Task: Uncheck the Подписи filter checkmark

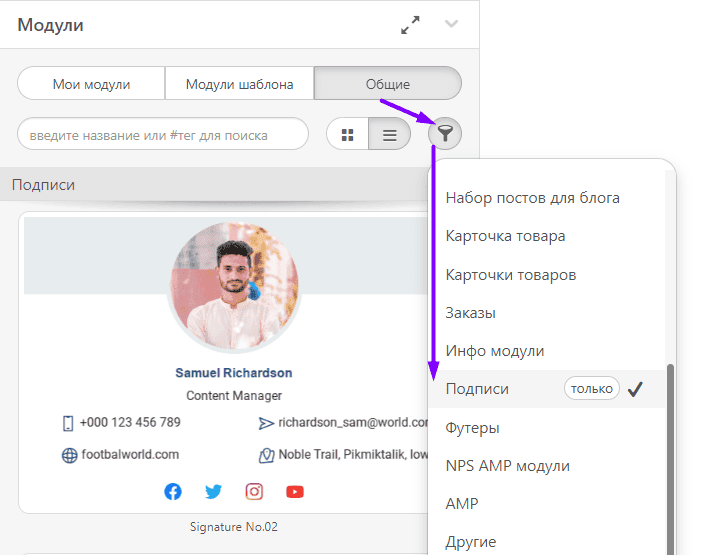Action: coord(634,389)
